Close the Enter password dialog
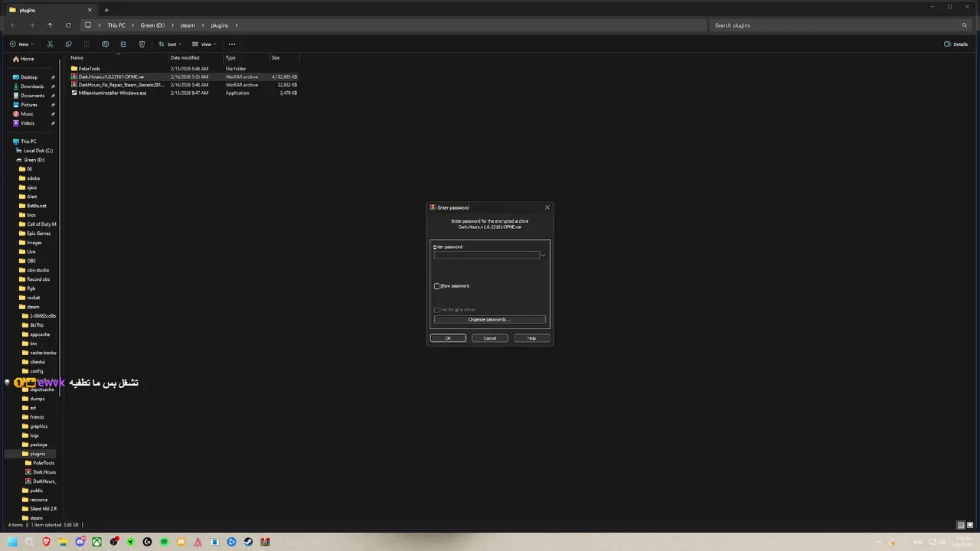The width and height of the screenshot is (980, 551). tap(547, 207)
